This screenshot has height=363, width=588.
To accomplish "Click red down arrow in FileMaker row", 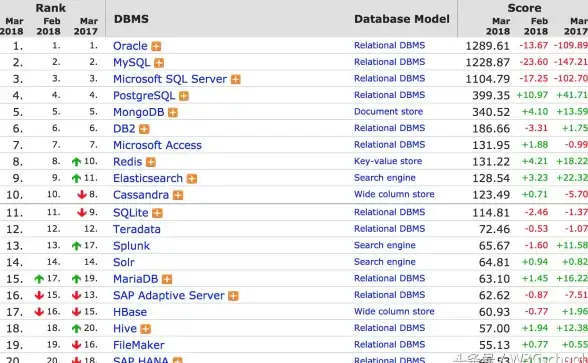I will 76,345.
